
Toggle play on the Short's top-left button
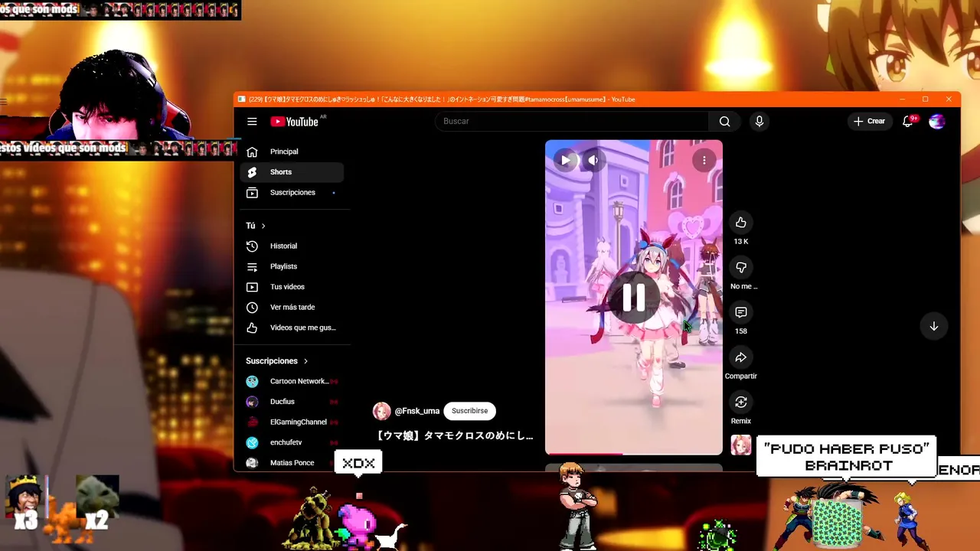[565, 160]
